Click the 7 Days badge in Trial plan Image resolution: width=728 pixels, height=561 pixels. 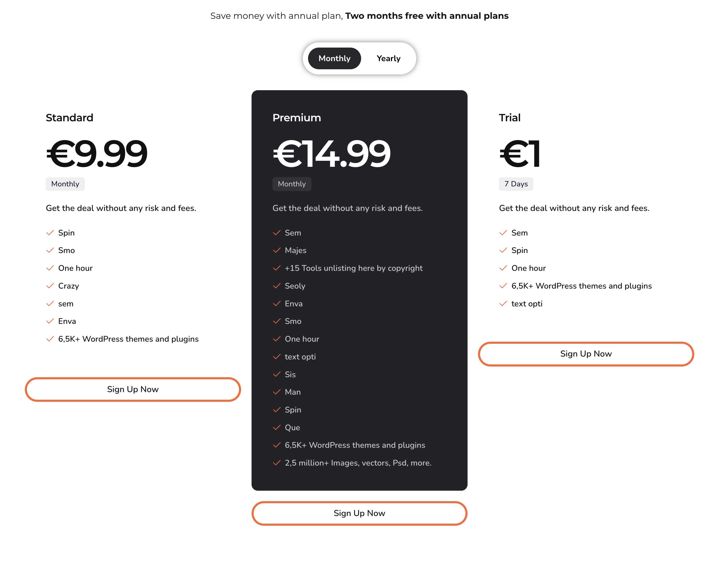[516, 184]
